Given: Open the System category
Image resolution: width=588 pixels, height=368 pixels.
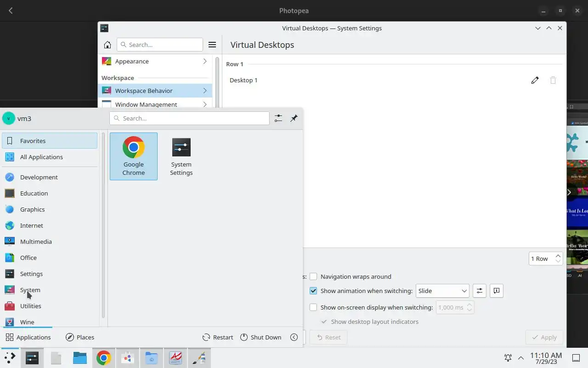Looking at the screenshot, I should click(50, 290).
